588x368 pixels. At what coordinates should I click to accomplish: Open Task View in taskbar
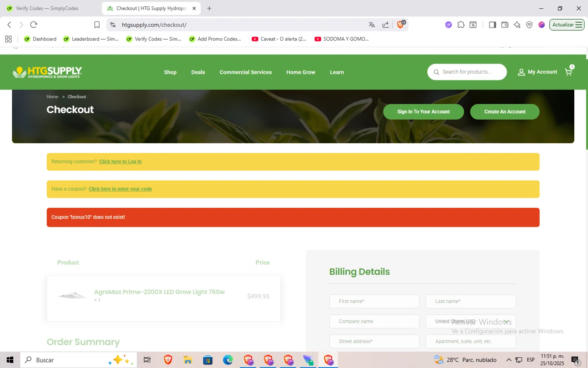click(x=147, y=360)
